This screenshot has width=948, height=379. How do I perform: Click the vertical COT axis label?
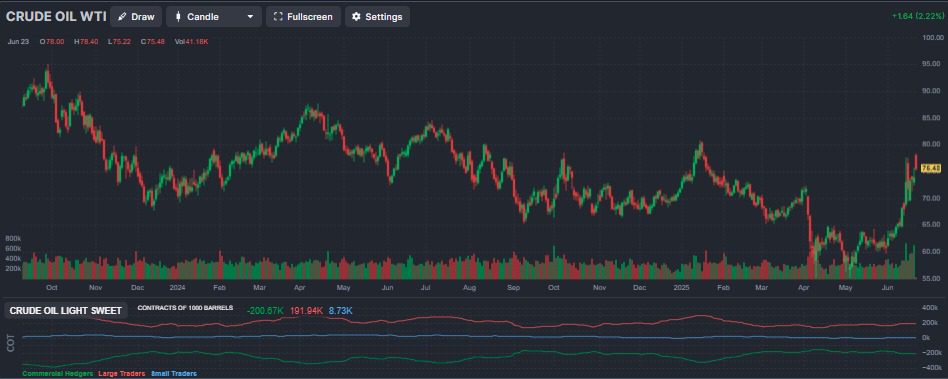10,345
